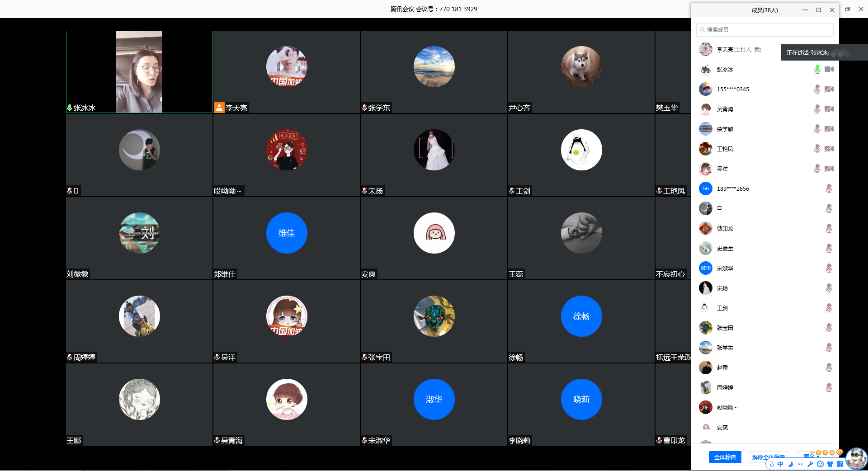Click IME lock icon in input toolbar

pos(772,464)
